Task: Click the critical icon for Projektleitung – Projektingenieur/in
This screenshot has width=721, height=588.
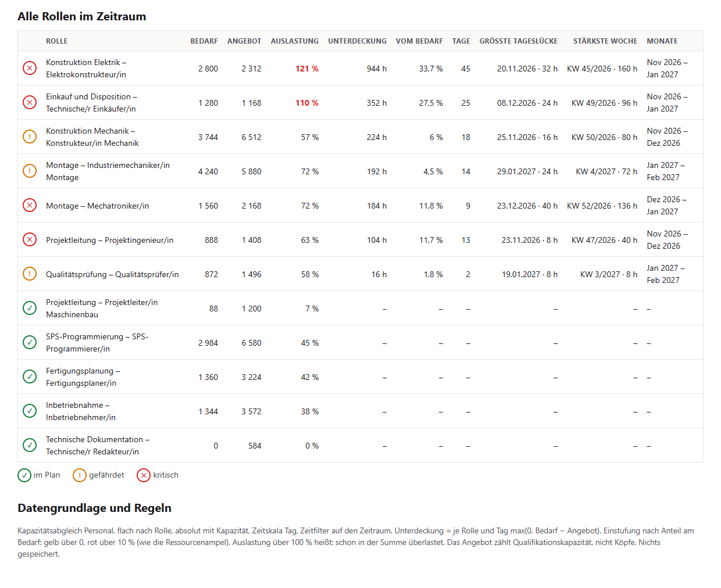Action: [30, 240]
